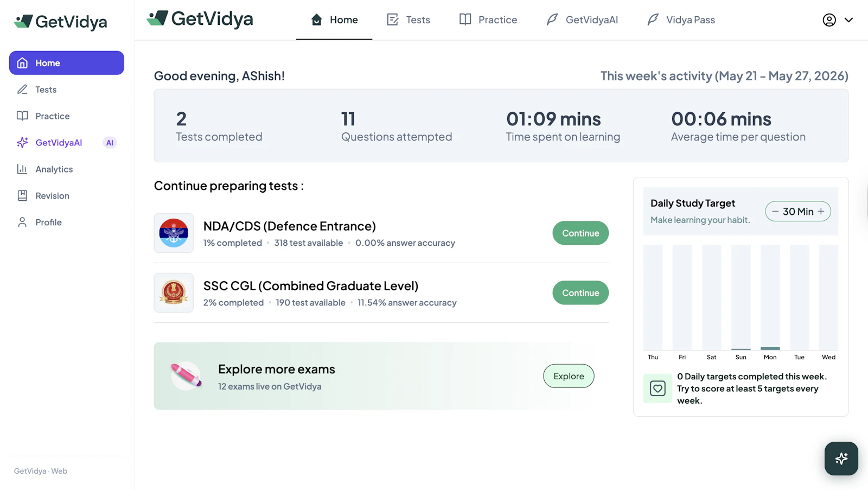Image resolution: width=868 pixels, height=490 pixels.
Task: Open GetVidyaAI from the sidebar
Action: (67, 143)
